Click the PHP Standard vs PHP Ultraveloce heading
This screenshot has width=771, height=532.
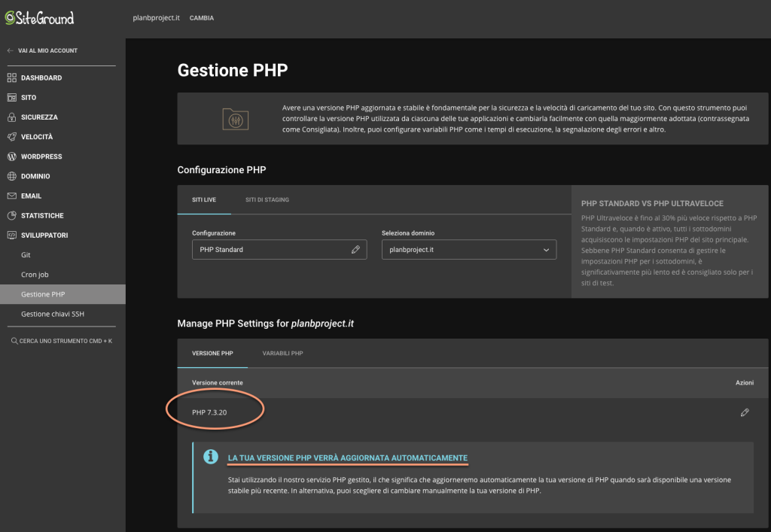tap(652, 203)
